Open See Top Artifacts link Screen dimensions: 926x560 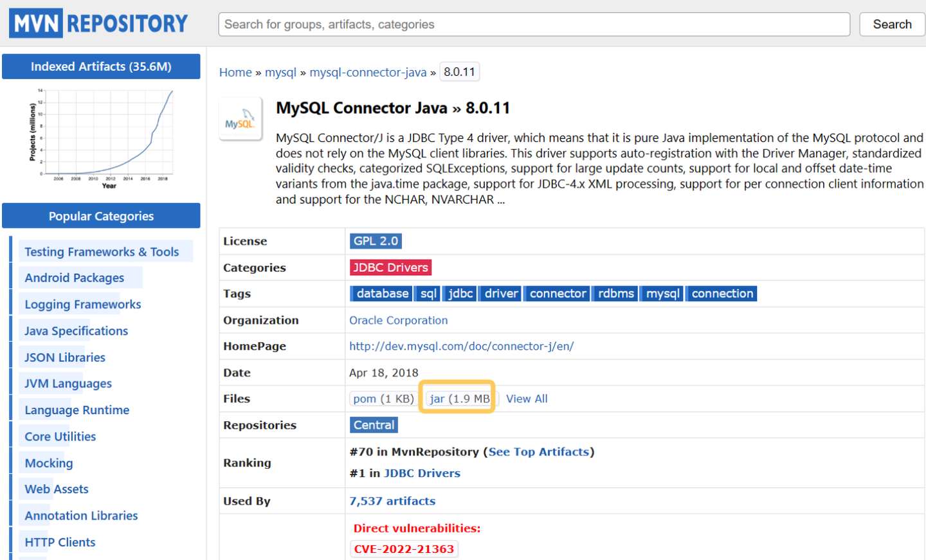point(538,452)
